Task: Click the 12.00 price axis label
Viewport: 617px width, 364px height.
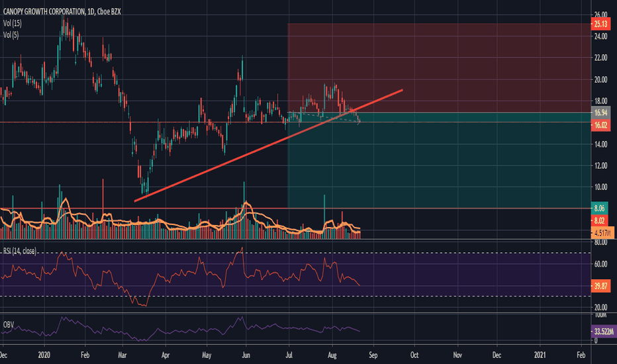Action: [601, 165]
